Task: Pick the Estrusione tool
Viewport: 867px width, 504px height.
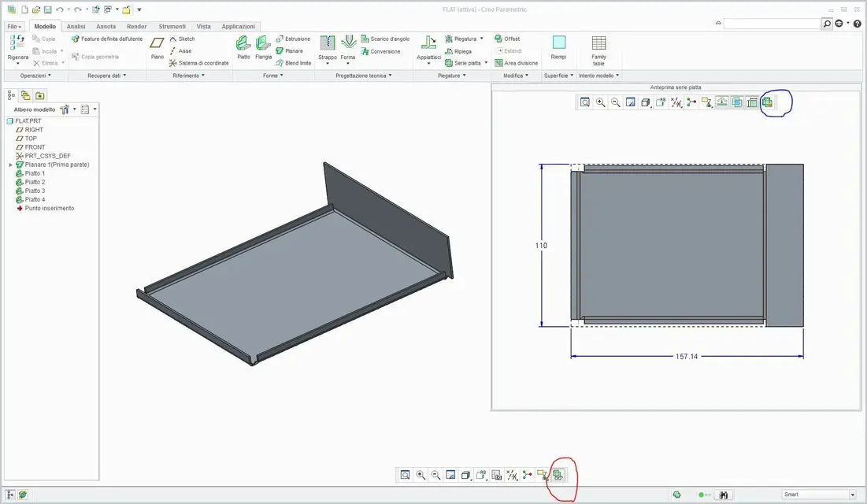Action: point(293,39)
